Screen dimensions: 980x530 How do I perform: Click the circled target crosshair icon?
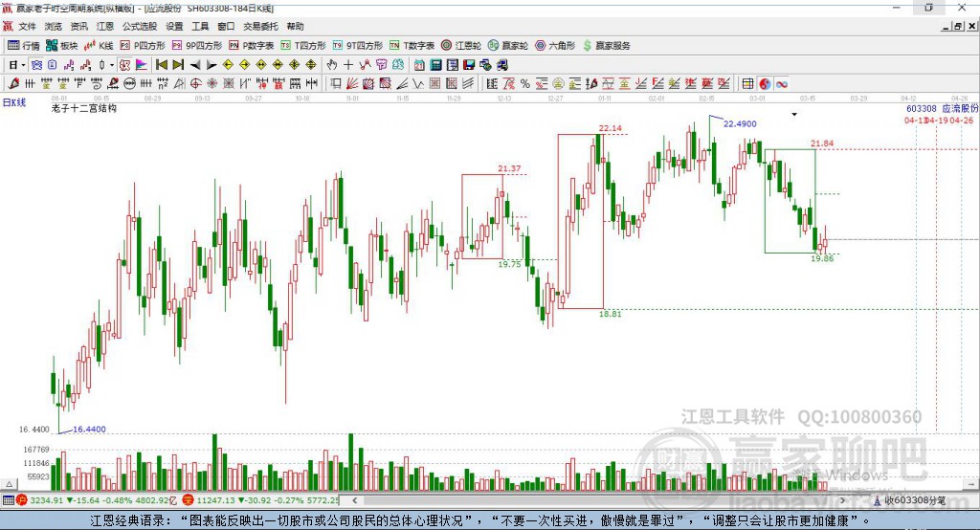pyautogui.click(x=195, y=84)
